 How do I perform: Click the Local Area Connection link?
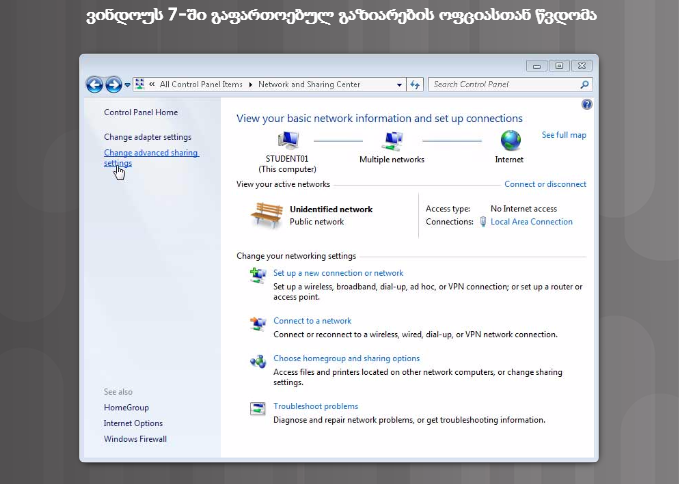[x=531, y=222]
